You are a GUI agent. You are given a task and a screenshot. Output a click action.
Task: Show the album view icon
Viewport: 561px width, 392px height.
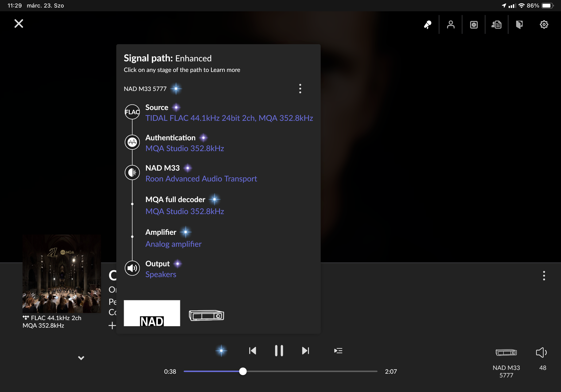click(474, 25)
